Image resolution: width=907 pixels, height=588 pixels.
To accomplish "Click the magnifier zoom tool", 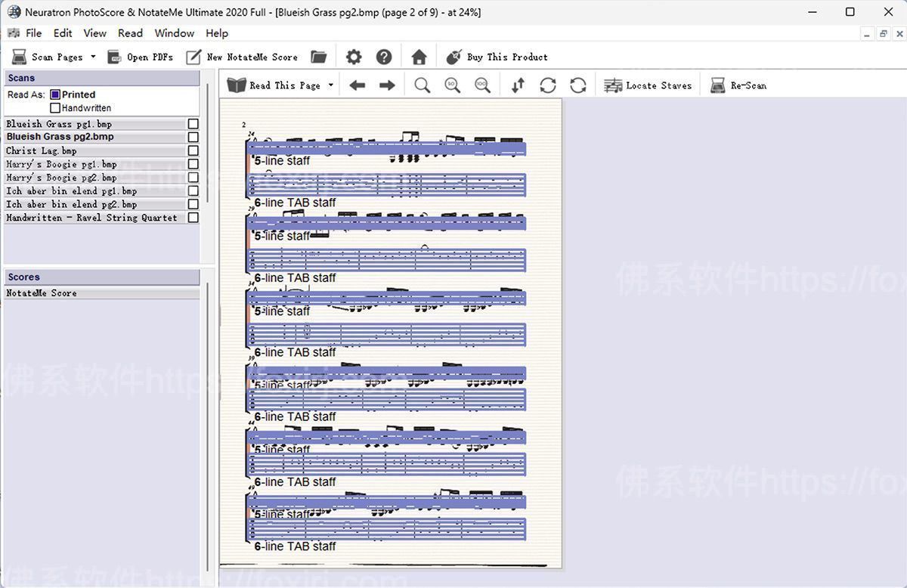I will (423, 86).
